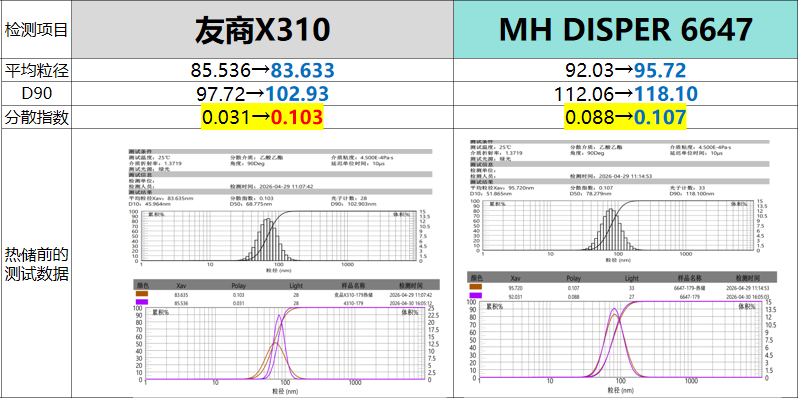Click the 分散指数 row label
Image resolution: width=799 pixels, height=399 pixels.
click(36, 117)
